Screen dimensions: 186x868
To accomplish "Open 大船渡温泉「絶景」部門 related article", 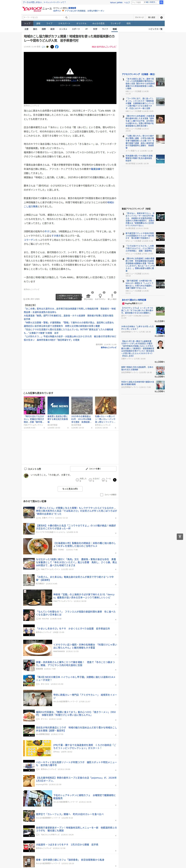I will tap(69, 317).
